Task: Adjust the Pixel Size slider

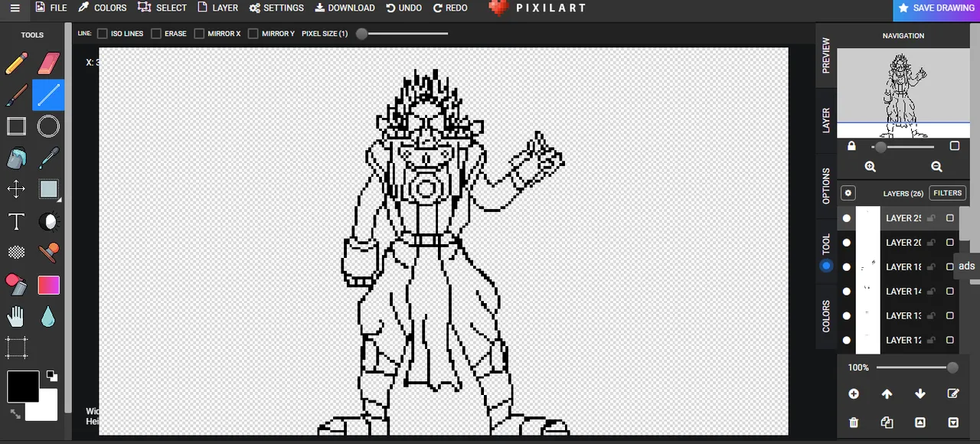Action: pyautogui.click(x=362, y=34)
